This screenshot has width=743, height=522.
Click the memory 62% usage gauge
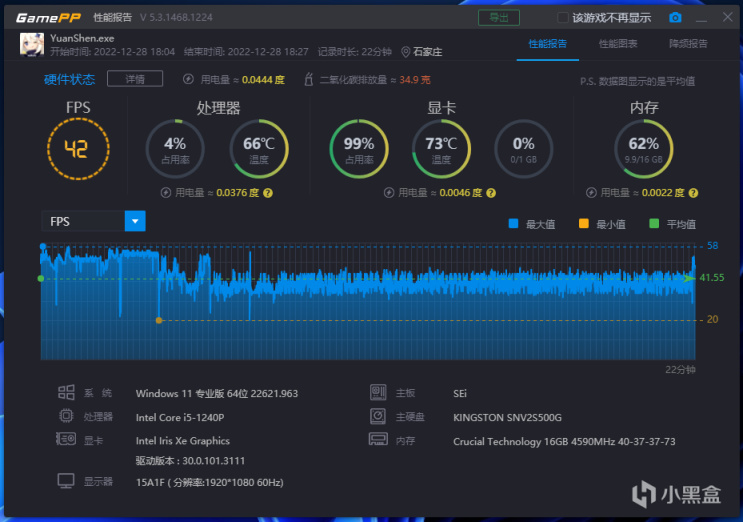pos(643,149)
